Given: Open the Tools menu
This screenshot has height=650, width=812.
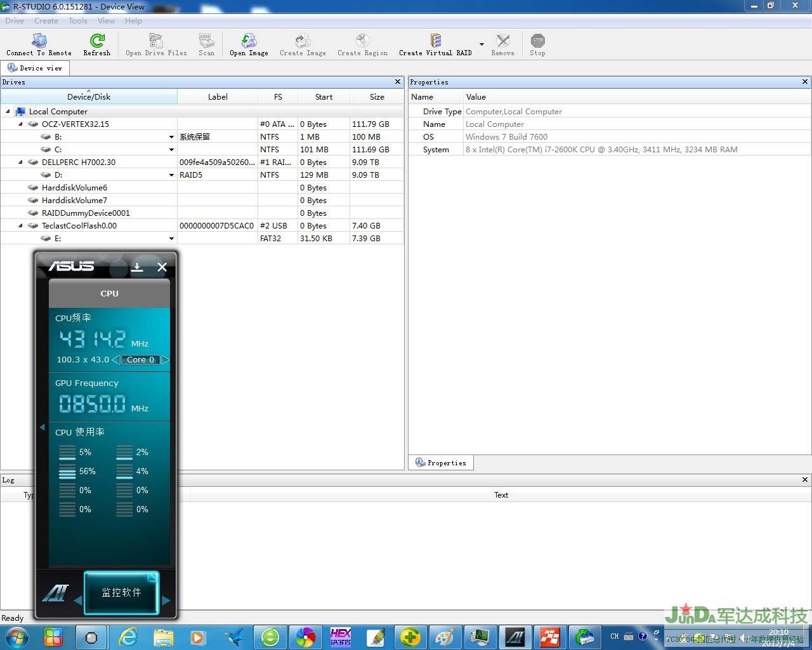Looking at the screenshot, I should (78, 21).
